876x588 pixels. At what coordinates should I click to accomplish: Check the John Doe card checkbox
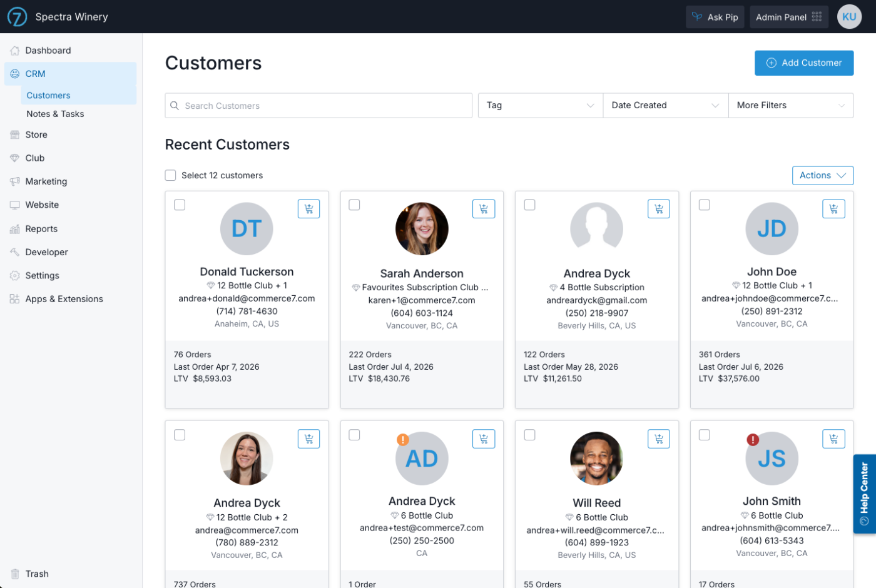click(704, 205)
